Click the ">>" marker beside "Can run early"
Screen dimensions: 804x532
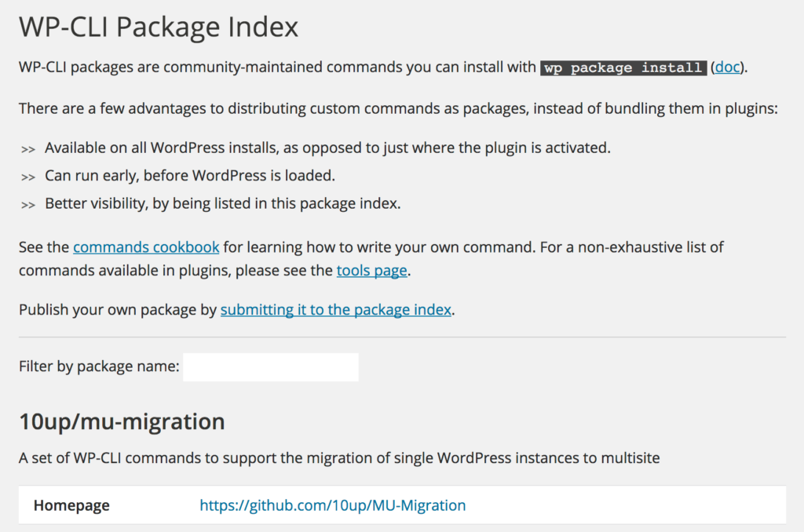[27, 176]
